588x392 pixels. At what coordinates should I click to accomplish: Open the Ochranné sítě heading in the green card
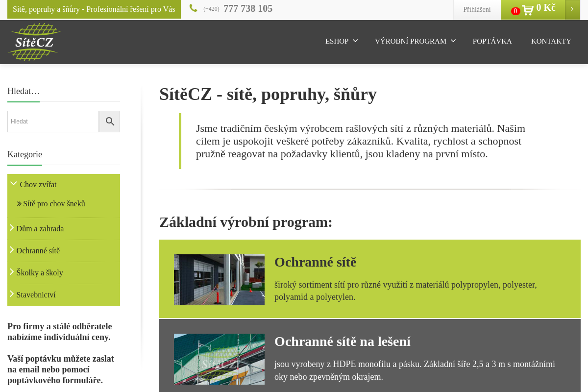coord(315,262)
